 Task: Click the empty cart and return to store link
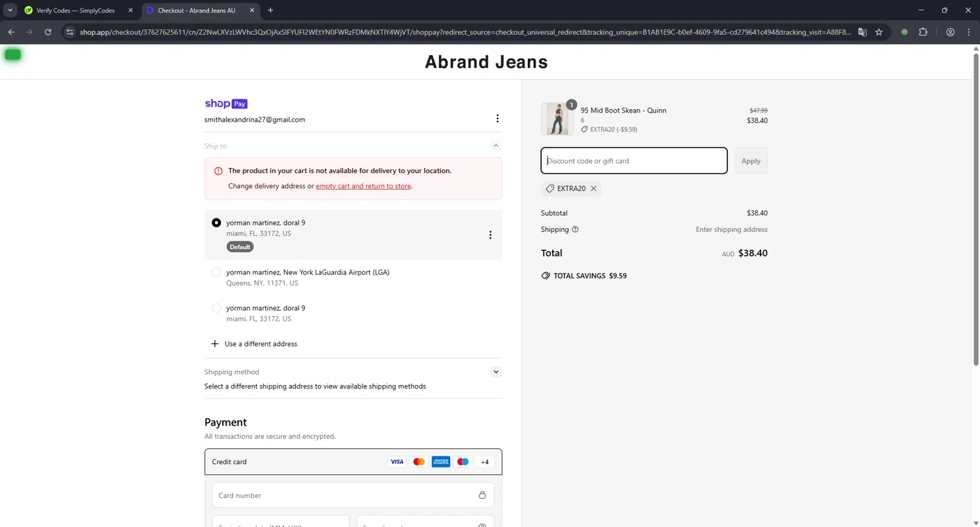(x=363, y=186)
